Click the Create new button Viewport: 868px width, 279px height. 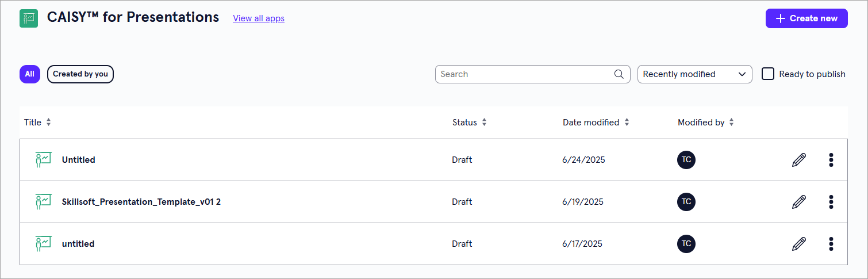pyautogui.click(x=806, y=18)
